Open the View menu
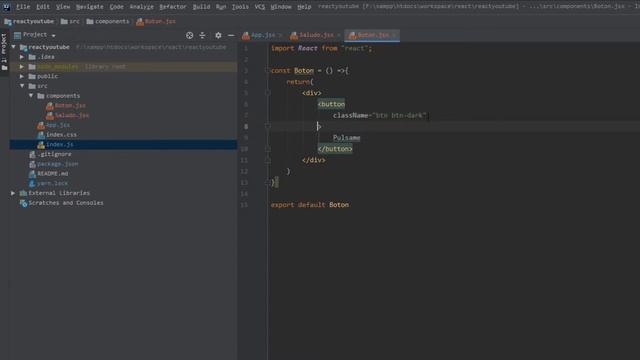The image size is (640, 360). pyautogui.click(x=63, y=7)
